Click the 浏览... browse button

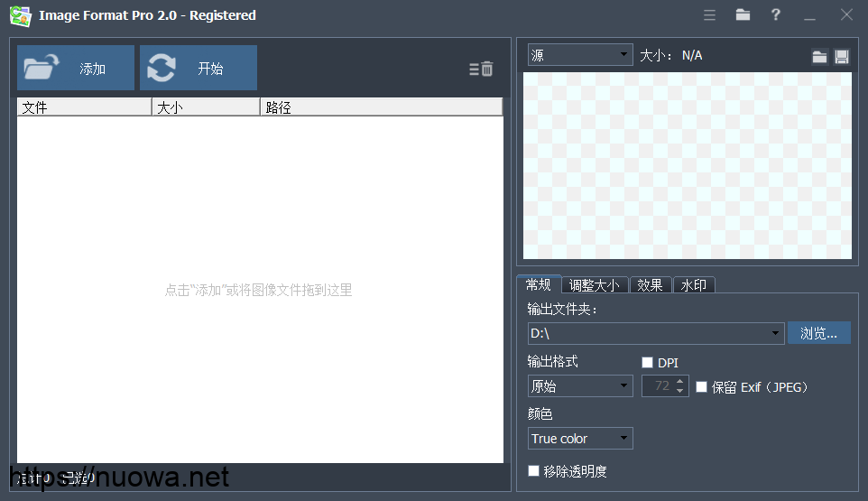tap(818, 333)
